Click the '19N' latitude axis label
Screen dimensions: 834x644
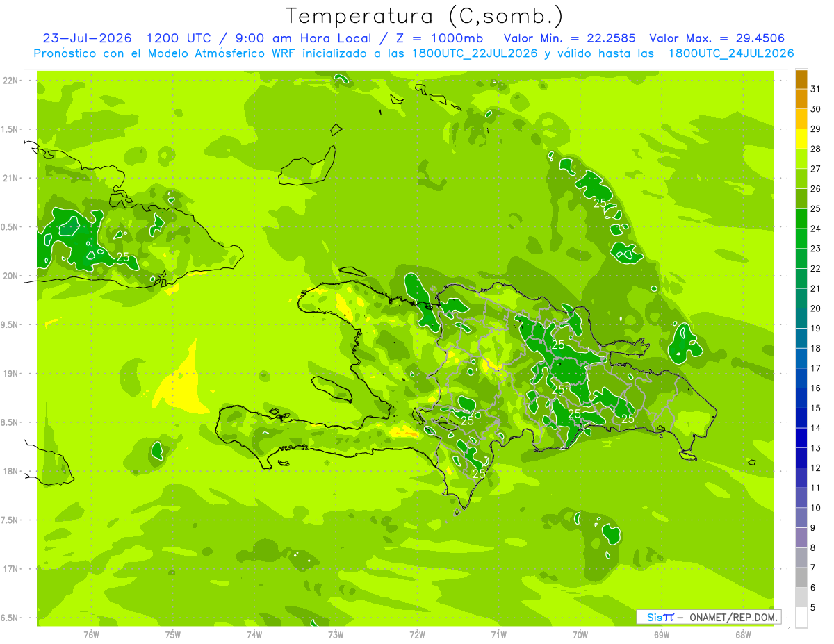[x=11, y=373]
